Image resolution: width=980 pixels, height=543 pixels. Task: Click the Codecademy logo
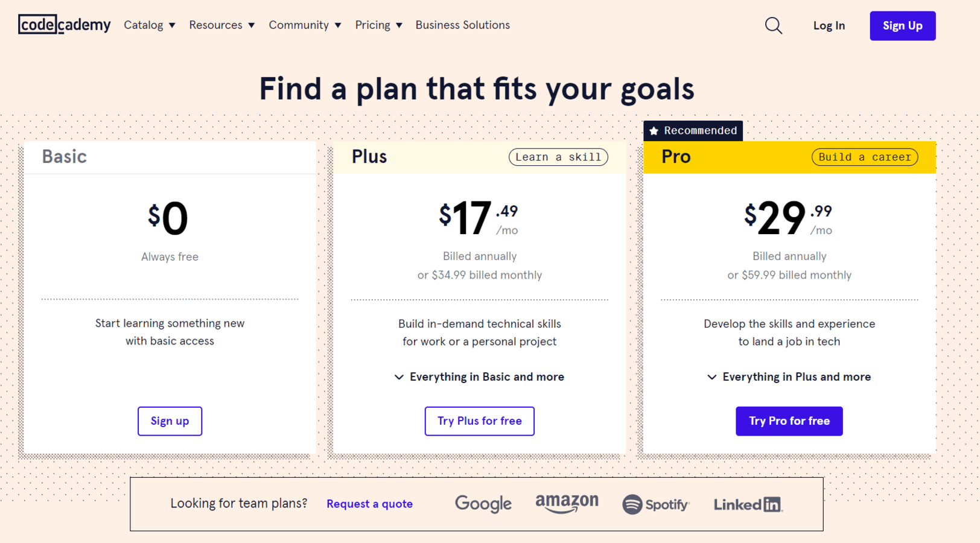point(64,25)
